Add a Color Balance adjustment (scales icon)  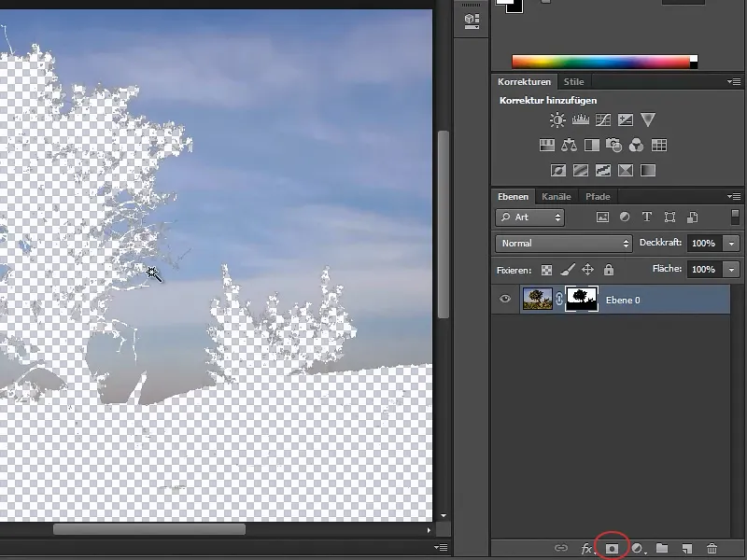(x=569, y=145)
